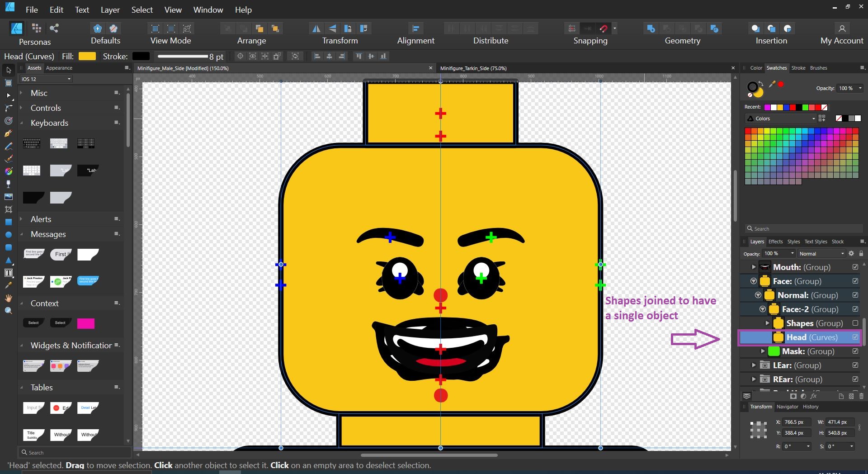Open the layer blend mode Normal dropdown
Screen dimensions: 868x474
point(821,254)
